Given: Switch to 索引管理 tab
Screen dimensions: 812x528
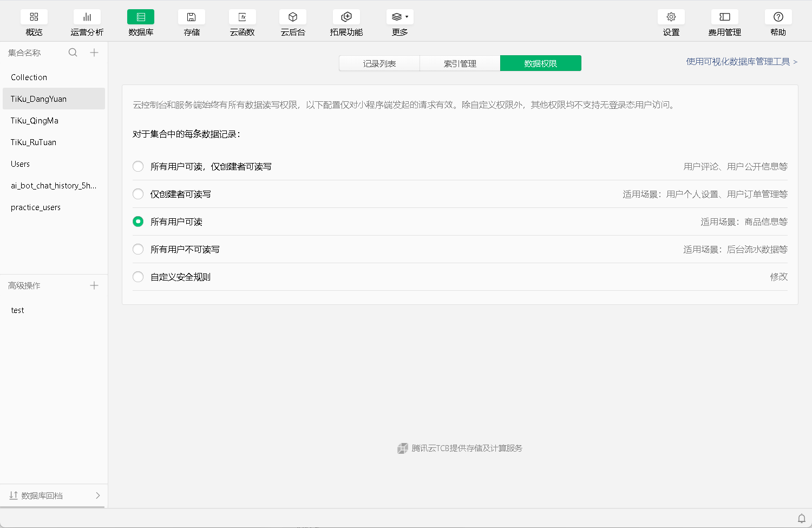Looking at the screenshot, I should pos(460,63).
